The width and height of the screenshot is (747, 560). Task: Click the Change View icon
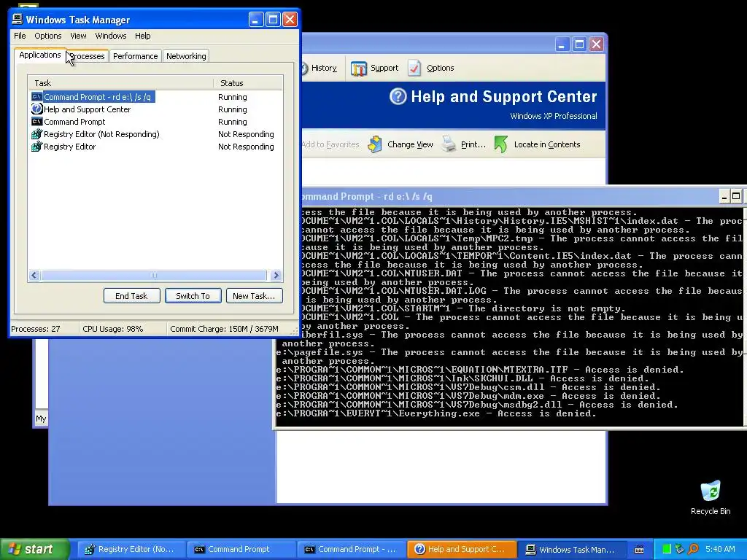click(375, 144)
